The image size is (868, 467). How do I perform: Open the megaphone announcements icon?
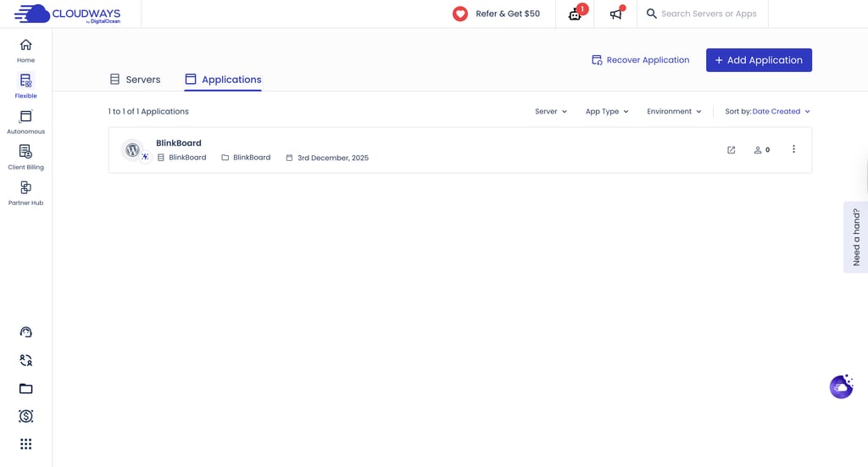pyautogui.click(x=616, y=14)
